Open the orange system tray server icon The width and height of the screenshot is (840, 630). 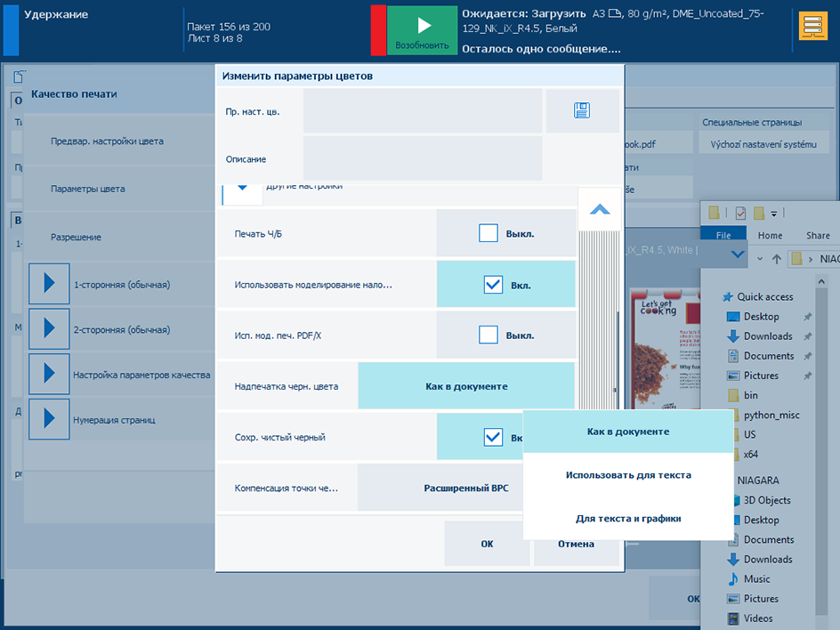[812, 26]
